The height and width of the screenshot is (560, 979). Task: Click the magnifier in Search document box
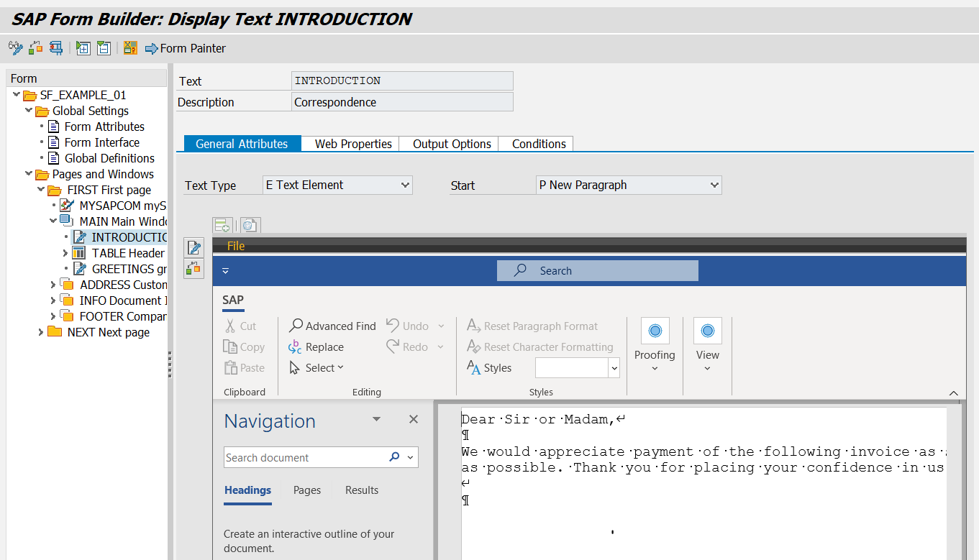(x=394, y=457)
